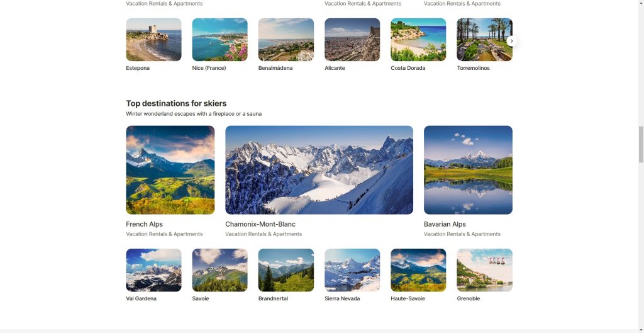Open the Benalmádena destination image
The height and width of the screenshot is (333, 644).
[x=286, y=40]
